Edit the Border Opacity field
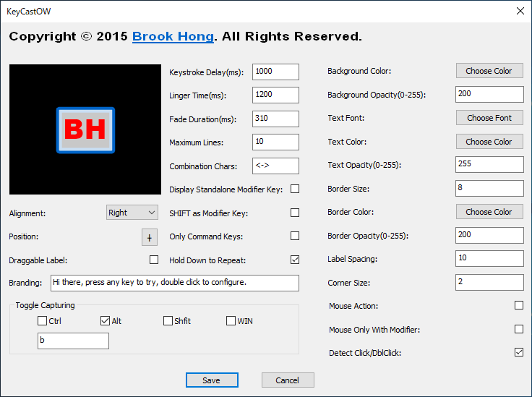The width and height of the screenshot is (532, 397). coord(489,235)
